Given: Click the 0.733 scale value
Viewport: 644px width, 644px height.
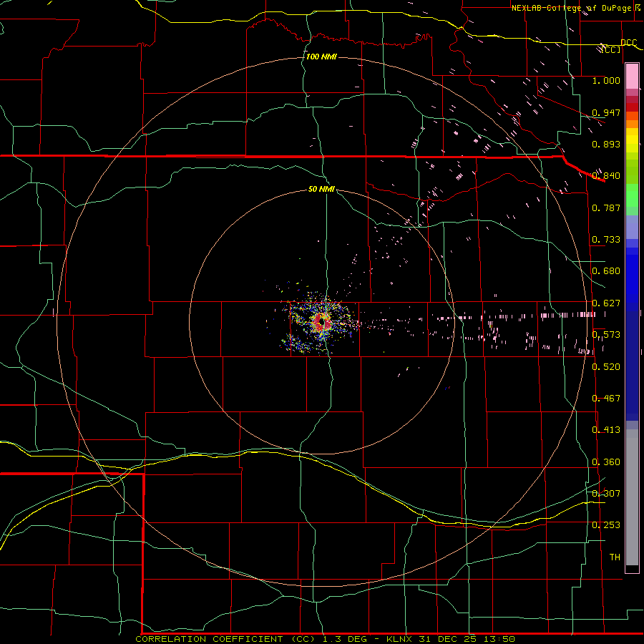Looking at the screenshot, I should 606,240.
